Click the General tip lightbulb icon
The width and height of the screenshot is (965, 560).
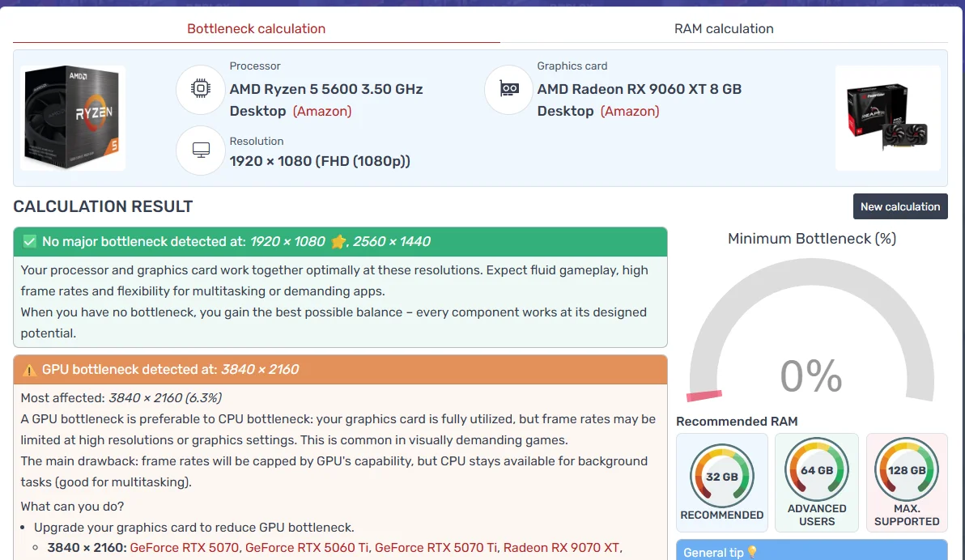752,552
